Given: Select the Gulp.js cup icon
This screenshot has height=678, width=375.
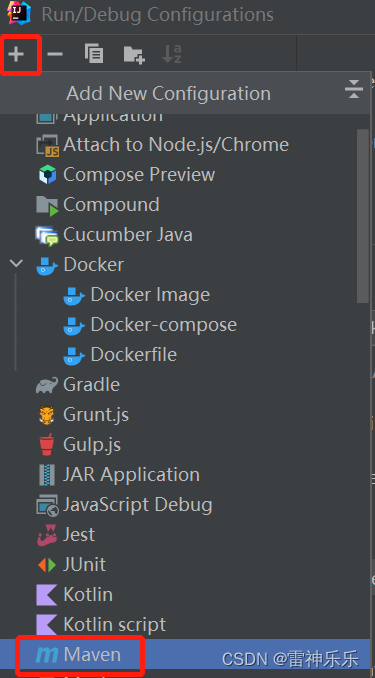Looking at the screenshot, I should click(47, 445).
